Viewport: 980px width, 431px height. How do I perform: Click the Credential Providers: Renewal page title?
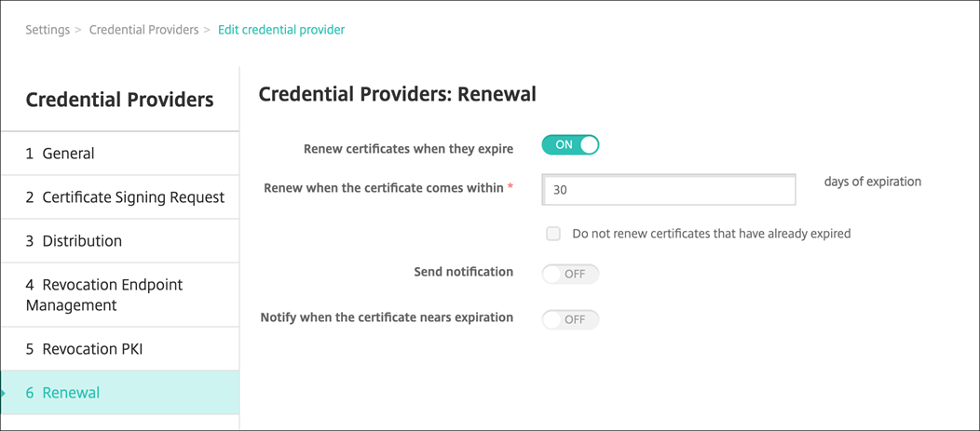397,94
